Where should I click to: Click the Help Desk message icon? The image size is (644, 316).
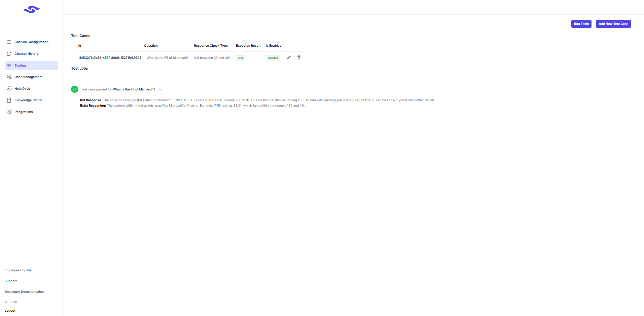click(9, 89)
